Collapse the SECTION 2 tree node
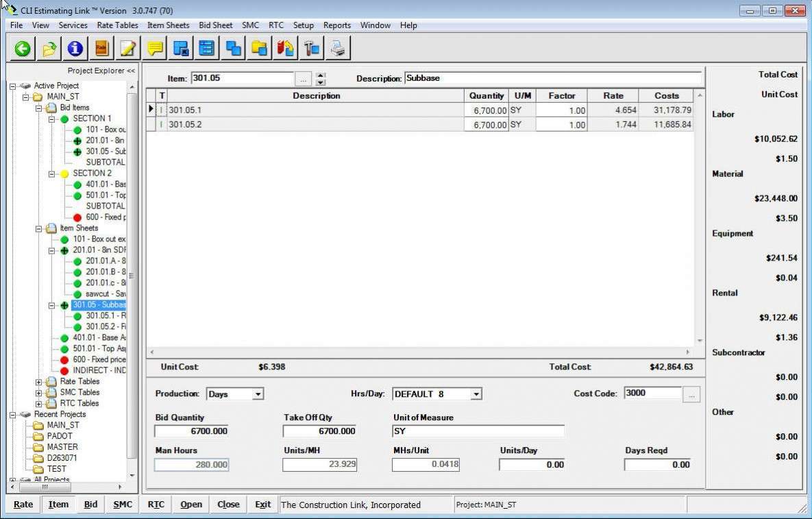812x519 pixels. click(x=51, y=174)
